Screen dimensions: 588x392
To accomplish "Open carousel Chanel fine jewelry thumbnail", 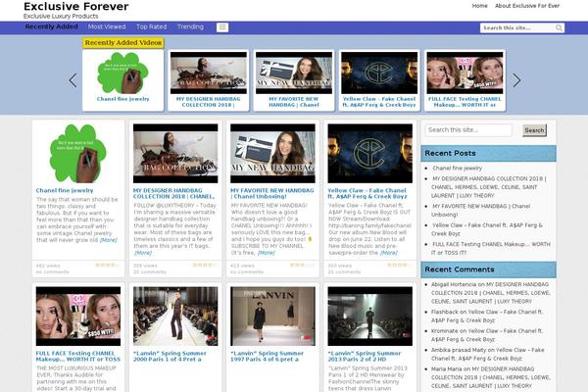I will point(123,73).
